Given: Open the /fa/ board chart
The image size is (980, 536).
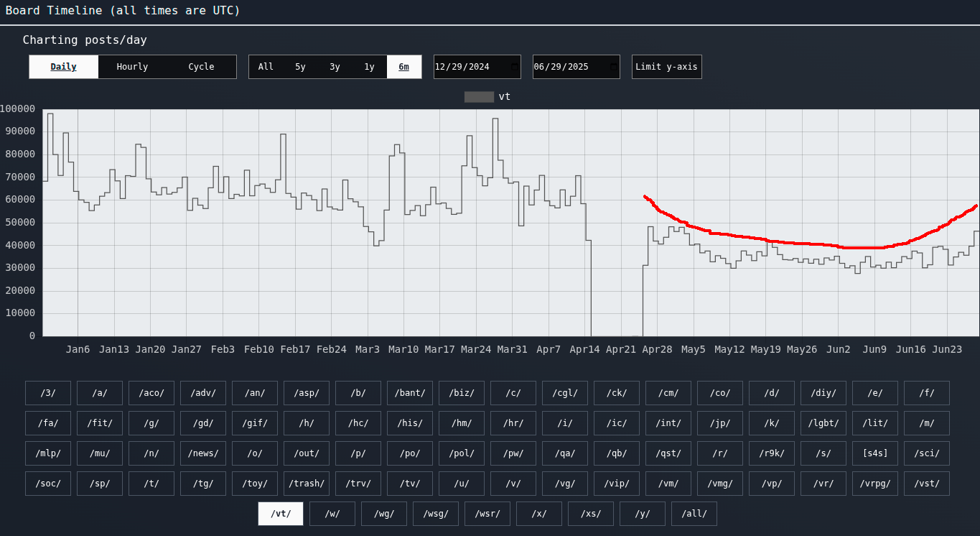Looking at the screenshot, I should tap(48, 423).
